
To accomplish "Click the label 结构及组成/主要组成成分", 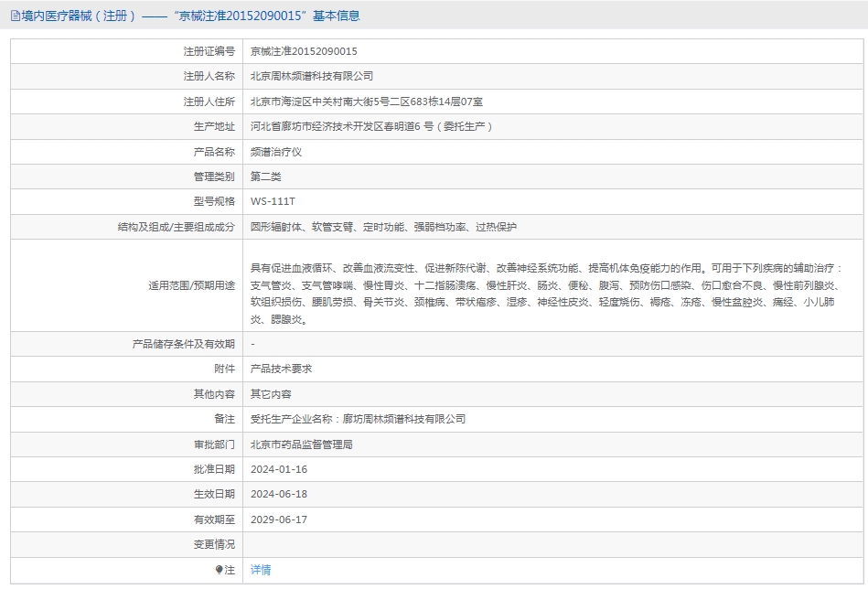I will click(176, 227).
